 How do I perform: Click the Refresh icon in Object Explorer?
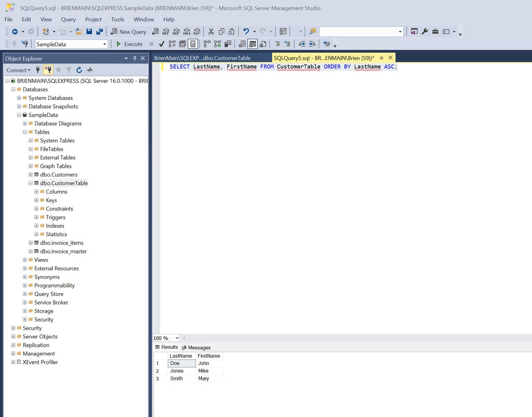coord(79,70)
